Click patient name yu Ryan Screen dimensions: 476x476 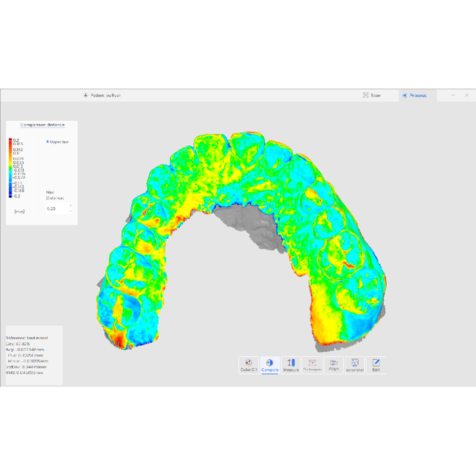click(x=106, y=95)
